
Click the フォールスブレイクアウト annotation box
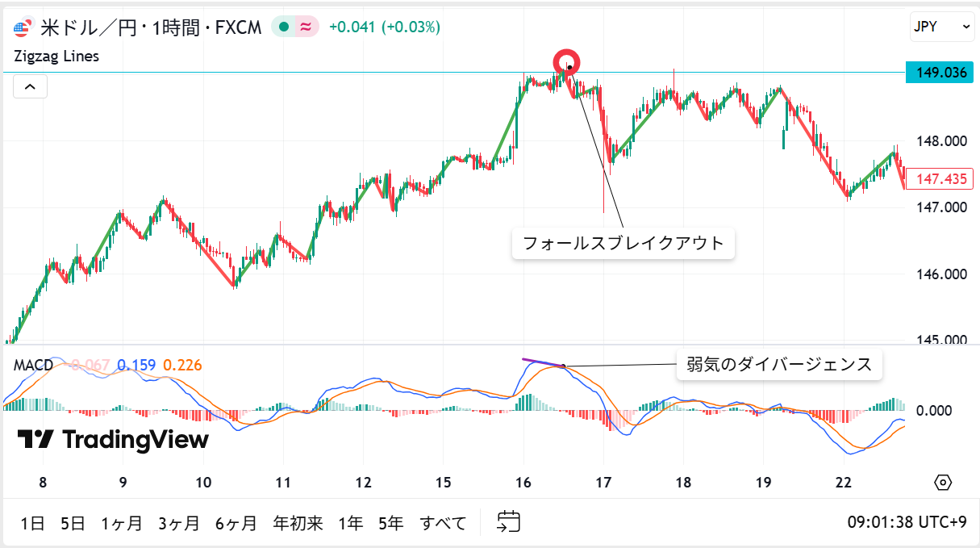(x=625, y=242)
